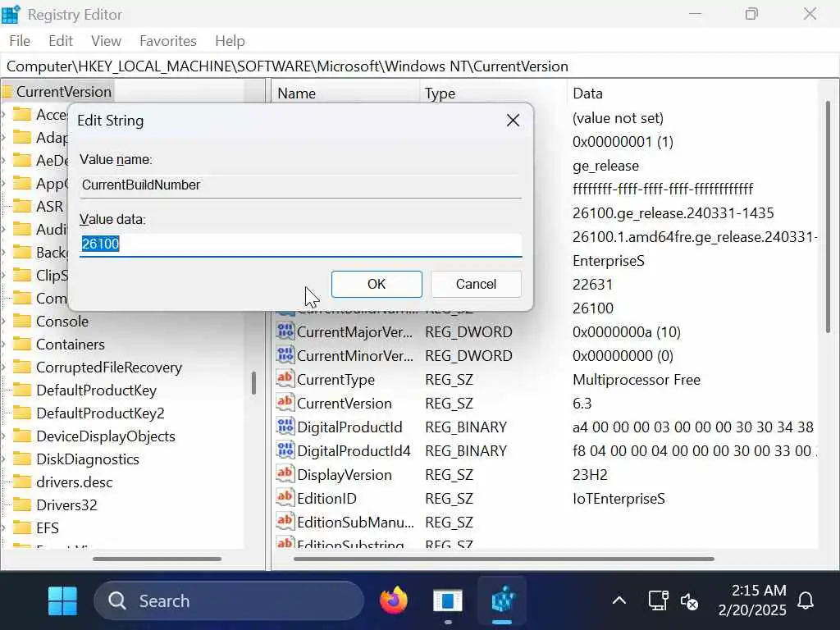Click the Containers folder icon
The height and width of the screenshot is (630, 840).
coord(22,344)
